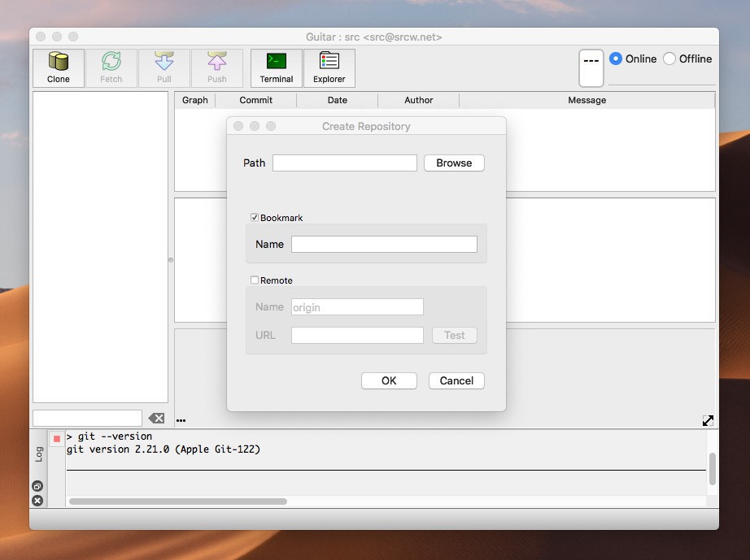Select the Offline radio button

pos(669,59)
